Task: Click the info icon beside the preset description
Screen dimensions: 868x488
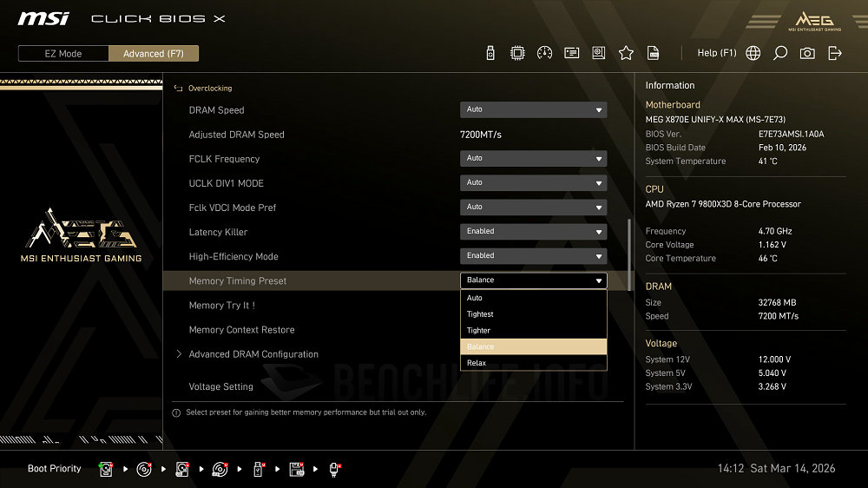Action: coord(176,412)
